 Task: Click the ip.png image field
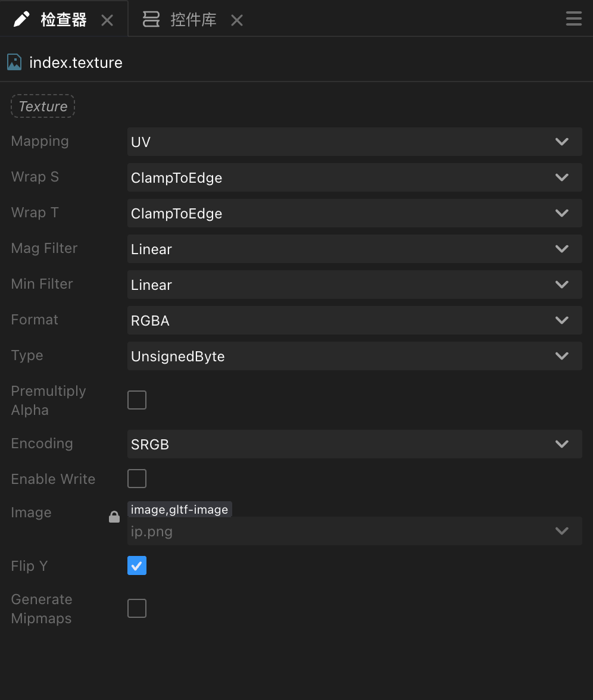point(355,531)
